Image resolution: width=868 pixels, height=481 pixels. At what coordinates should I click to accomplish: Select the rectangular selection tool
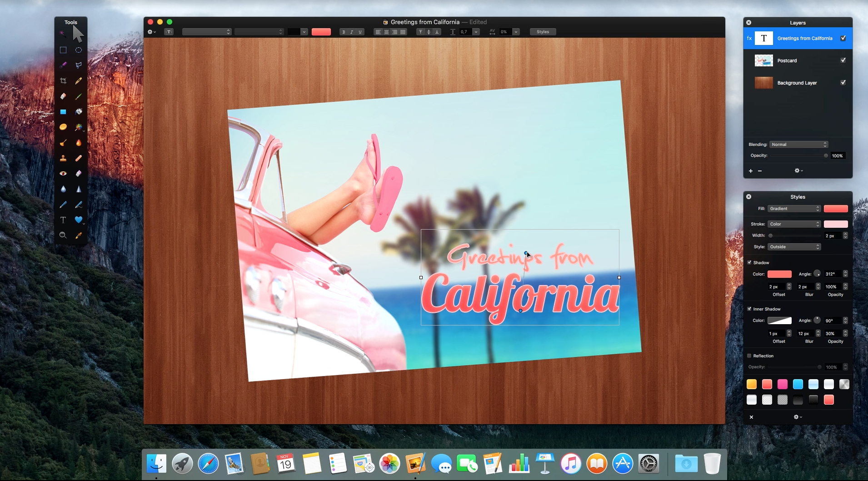coord(63,50)
